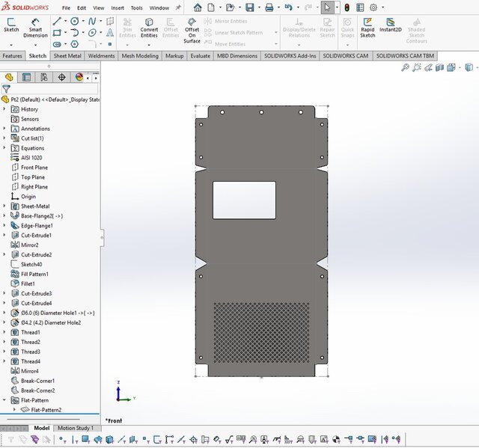Create a new document via the New icon

point(211,7)
